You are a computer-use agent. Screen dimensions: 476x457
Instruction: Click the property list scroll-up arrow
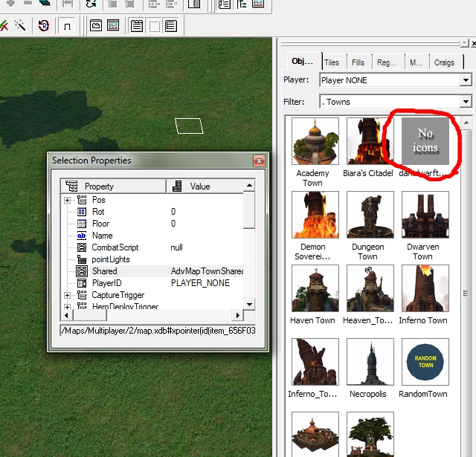(250, 185)
